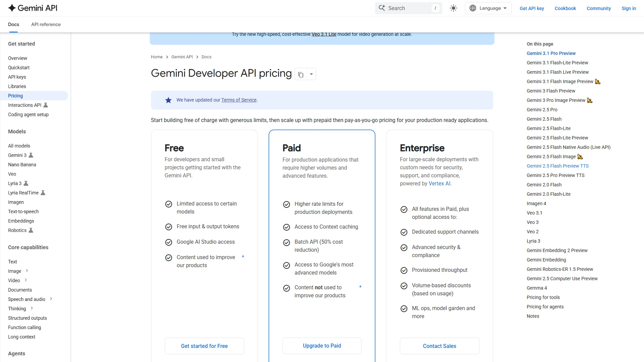Screen dimensions: 644x362
Task: Open the Veo 3.1 Lite link in banner
Action: click(324, 34)
